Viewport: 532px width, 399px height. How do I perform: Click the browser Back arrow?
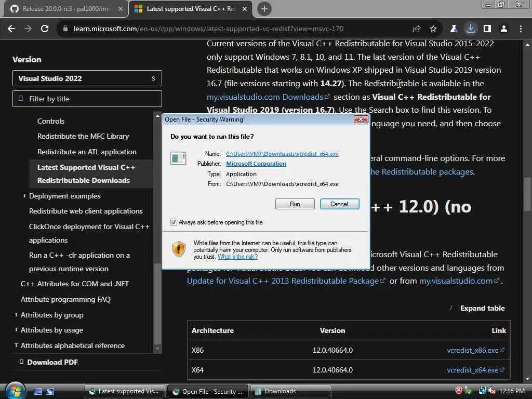[11, 29]
